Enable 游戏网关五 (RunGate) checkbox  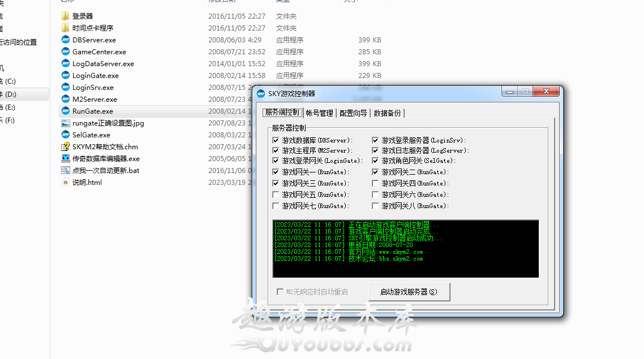pos(276,194)
